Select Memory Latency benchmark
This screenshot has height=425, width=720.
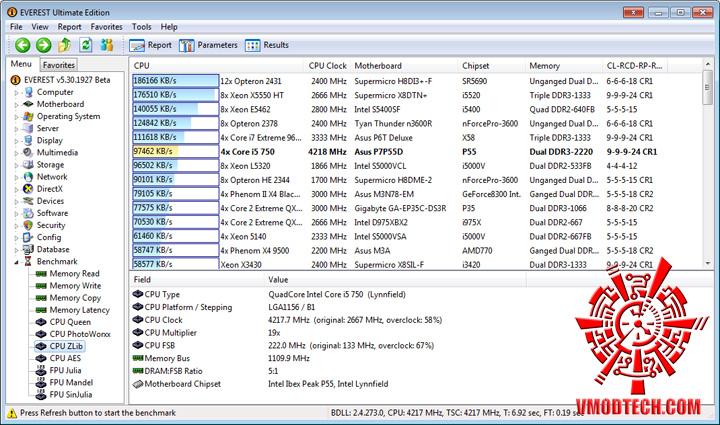[x=79, y=310]
